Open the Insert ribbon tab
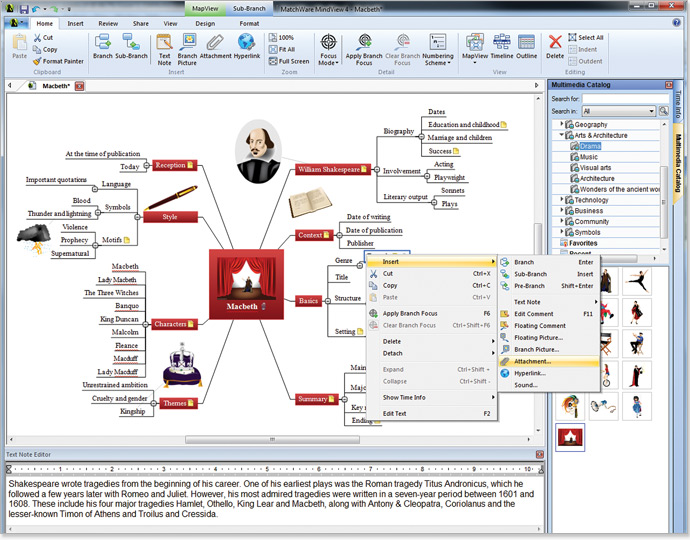 (x=75, y=23)
